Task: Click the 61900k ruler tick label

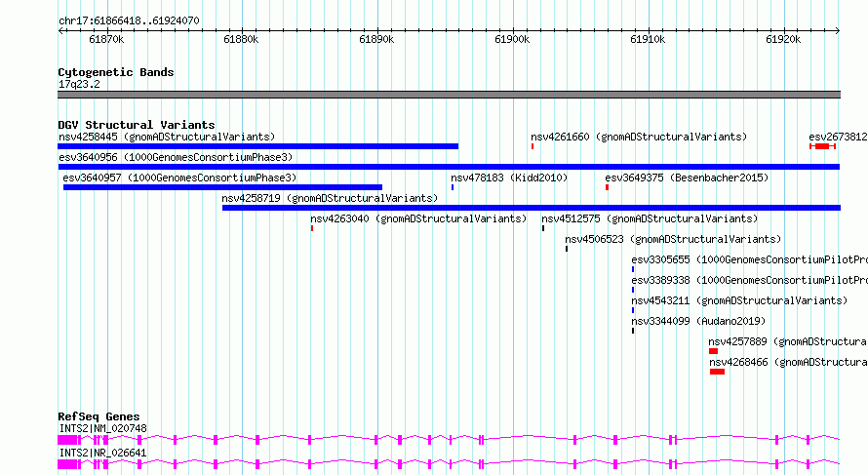Action: pos(512,40)
